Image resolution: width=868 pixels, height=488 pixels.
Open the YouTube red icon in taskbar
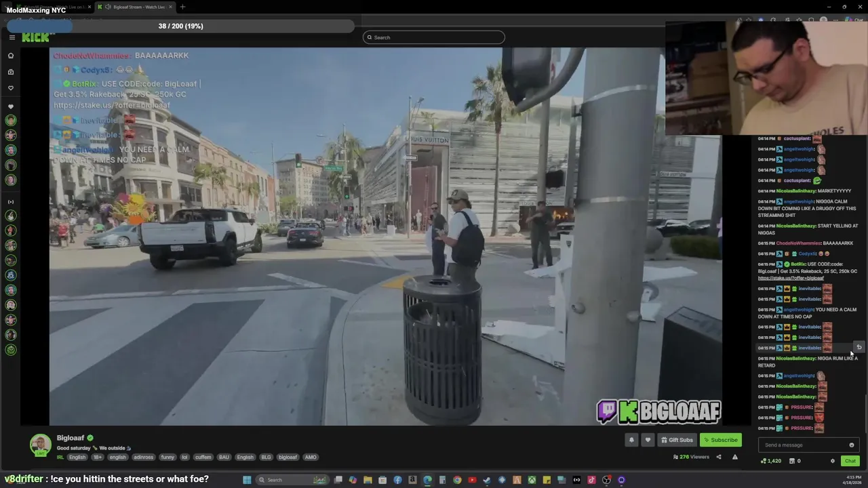pyautogui.click(x=472, y=480)
